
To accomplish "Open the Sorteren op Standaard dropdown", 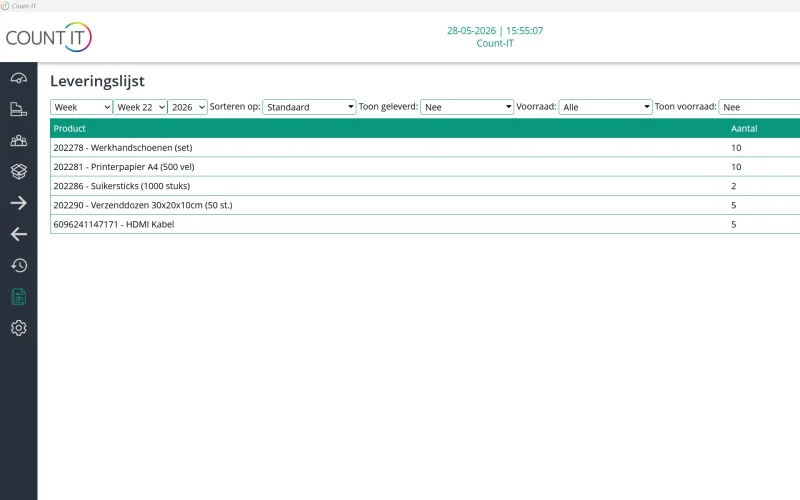I will click(x=309, y=107).
